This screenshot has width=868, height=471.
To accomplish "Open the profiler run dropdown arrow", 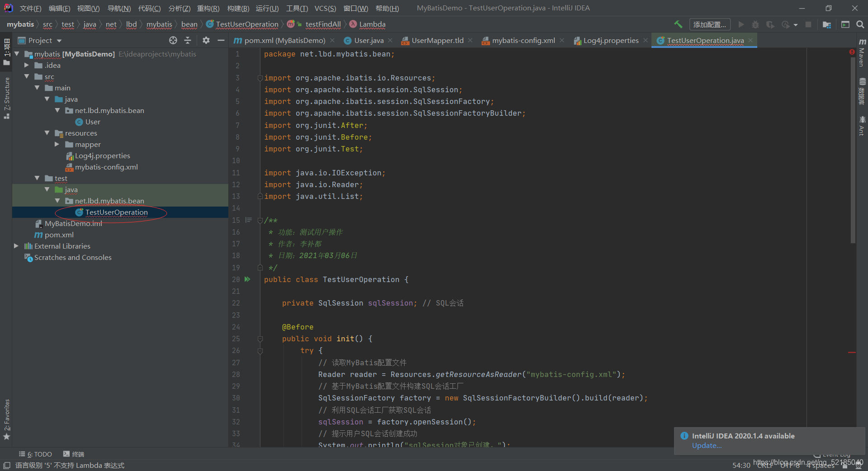I will [796, 25].
